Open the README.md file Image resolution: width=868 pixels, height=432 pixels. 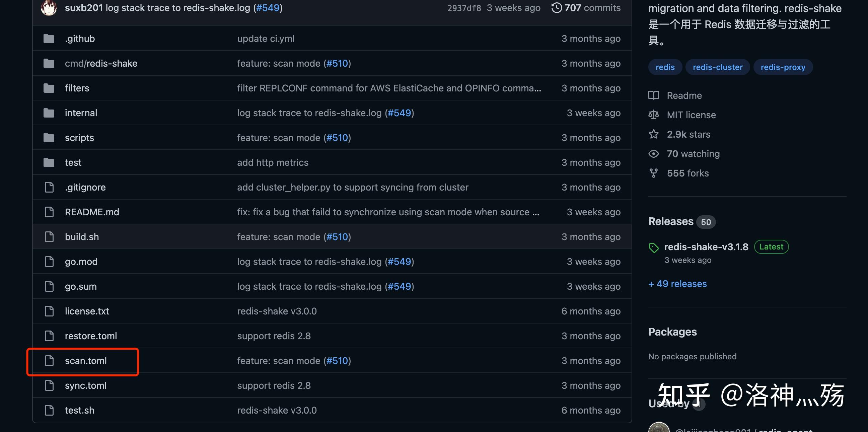[x=92, y=212]
